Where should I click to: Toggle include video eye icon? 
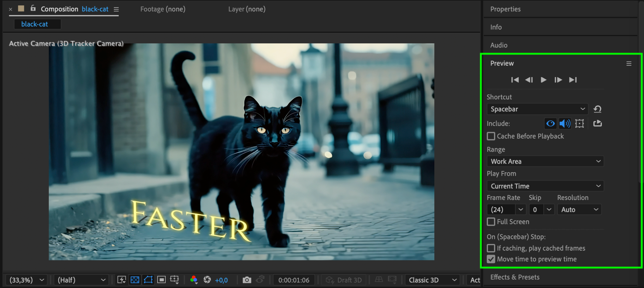click(550, 124)
